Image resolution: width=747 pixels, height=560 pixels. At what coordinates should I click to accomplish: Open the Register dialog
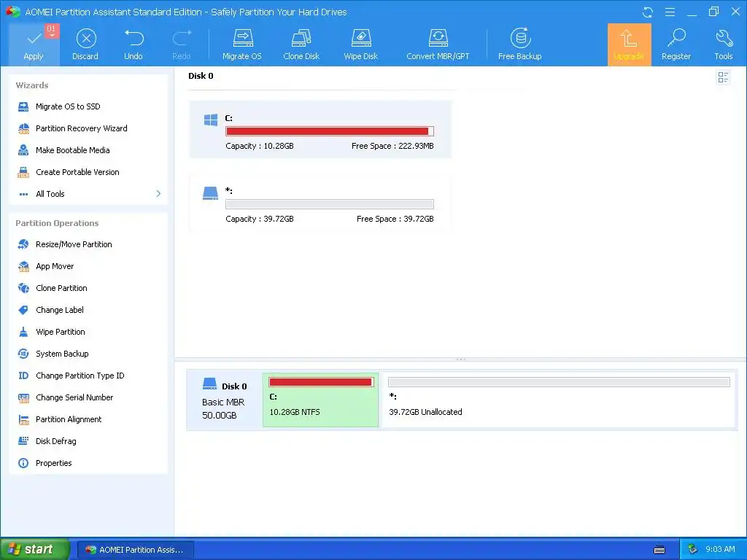pyautogui.click(x=676, y=44)
